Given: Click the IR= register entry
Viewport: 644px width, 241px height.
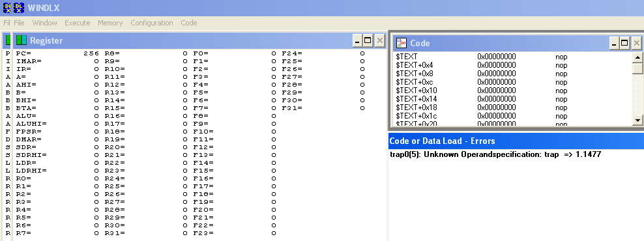Looking at the screenshot, I should pyautogui.click(x=57, y=69).
